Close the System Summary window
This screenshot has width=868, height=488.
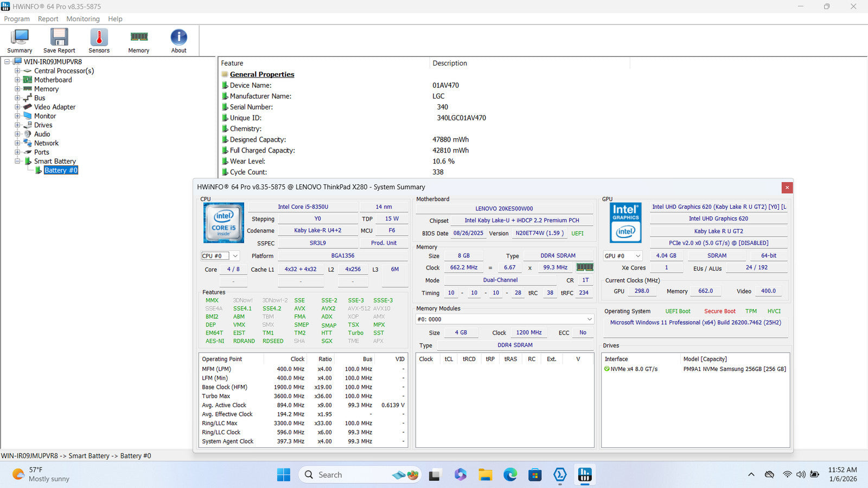pos(787,188)
